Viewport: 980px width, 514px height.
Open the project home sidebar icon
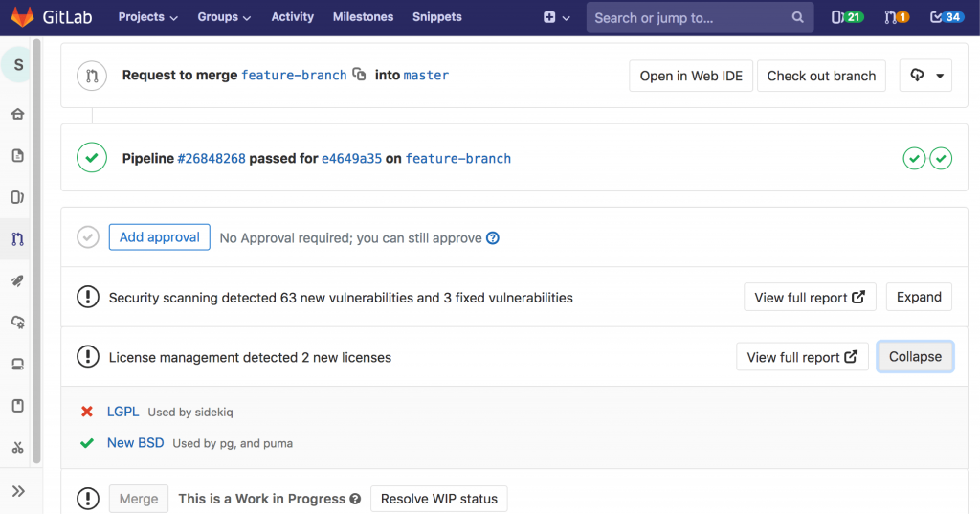17,115
